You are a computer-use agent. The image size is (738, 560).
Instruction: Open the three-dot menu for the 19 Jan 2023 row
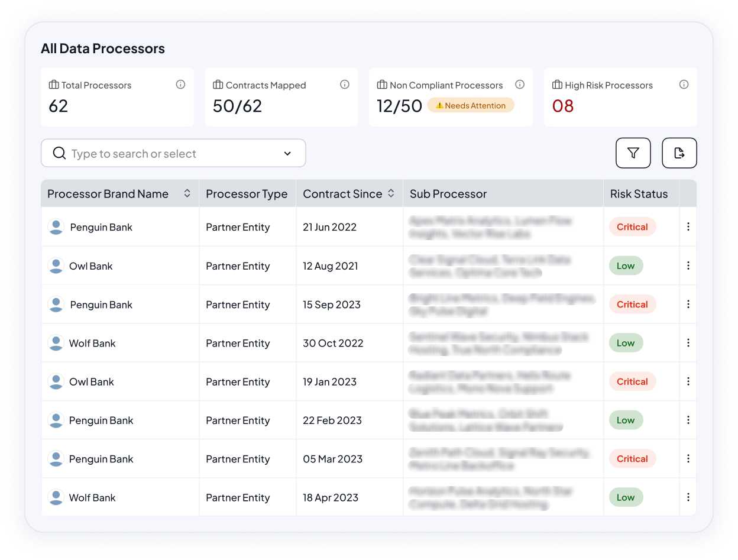(x=688, y=381)
